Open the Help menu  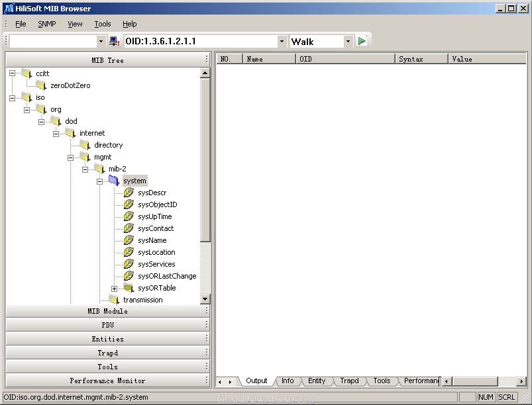130,24
